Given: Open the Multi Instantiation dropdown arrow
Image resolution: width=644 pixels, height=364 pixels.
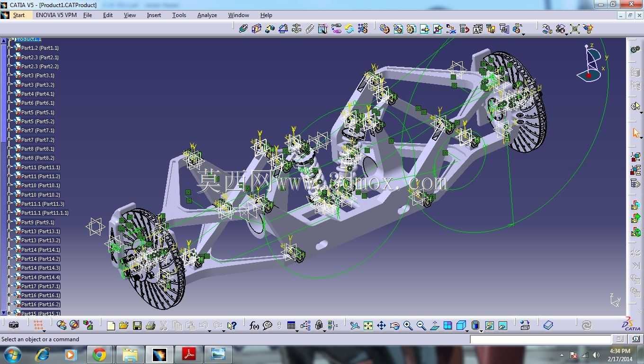Looking at the screenshot, I should [x=523, y=34].
